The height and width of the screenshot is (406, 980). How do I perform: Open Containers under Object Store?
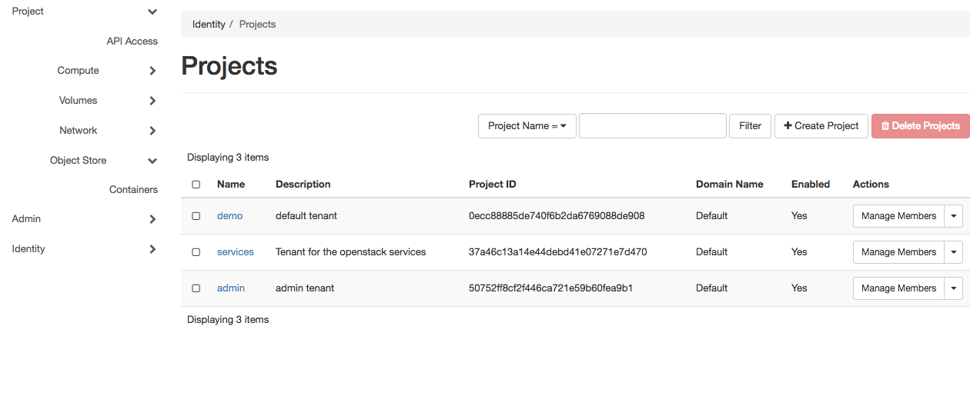pos(134,190)
